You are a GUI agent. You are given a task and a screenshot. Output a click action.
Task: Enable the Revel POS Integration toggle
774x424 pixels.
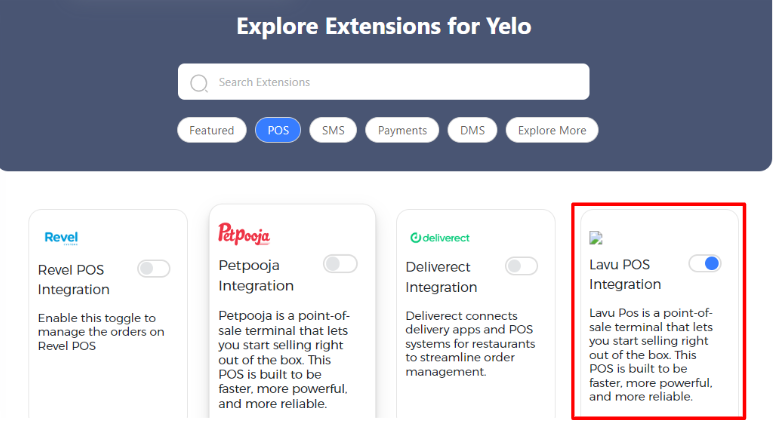(x=154, y=269)
